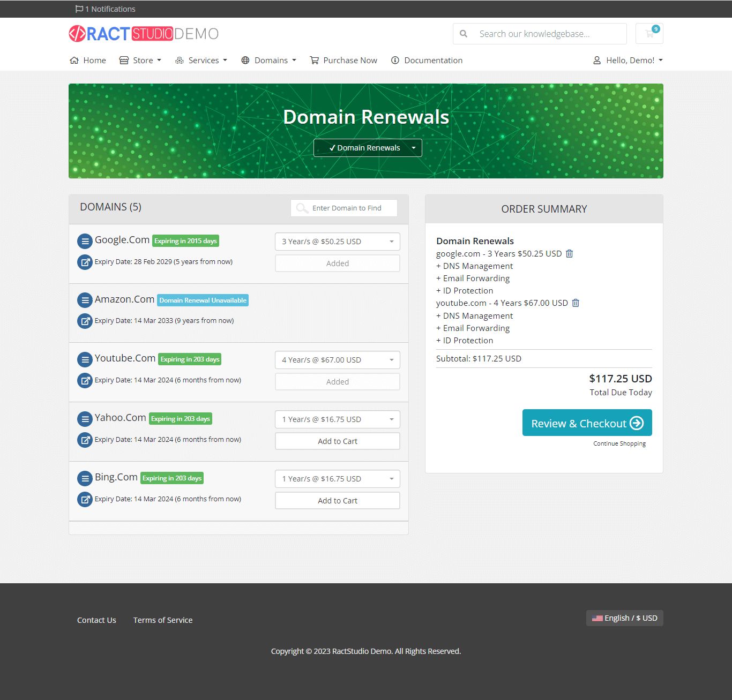Screen dimensions: 732x700
Task: Expand the Domain Renewals banner dropdown arrow
Action: tap(414, 148)
